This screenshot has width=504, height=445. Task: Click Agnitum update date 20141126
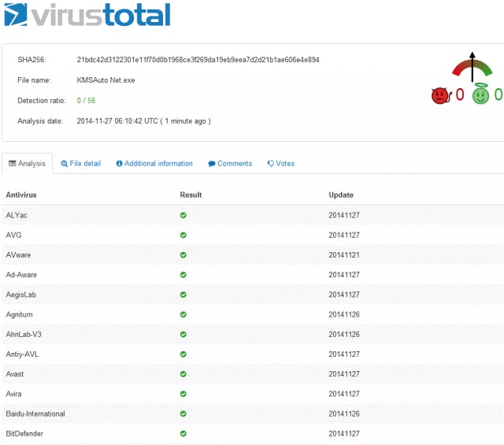[344, 314]
